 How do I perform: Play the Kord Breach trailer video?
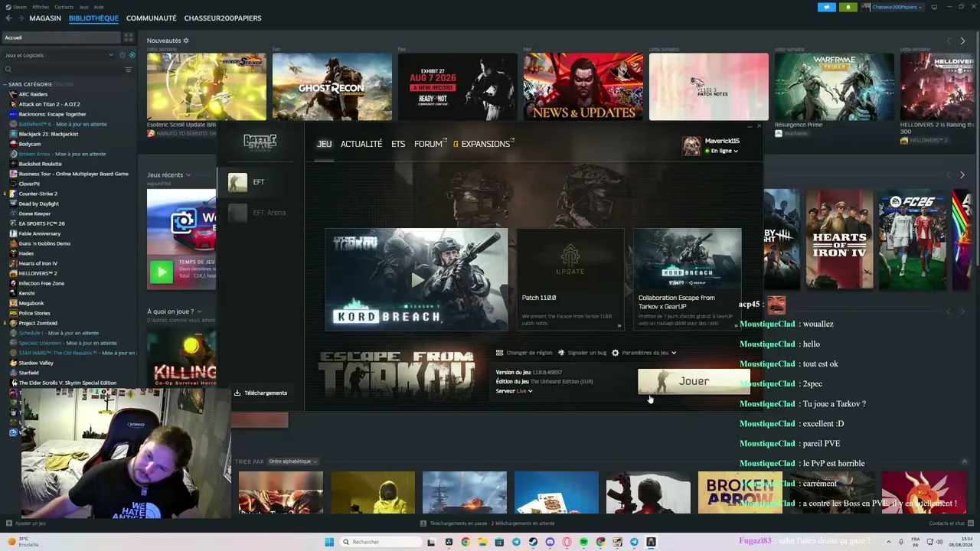coord(416,280)
